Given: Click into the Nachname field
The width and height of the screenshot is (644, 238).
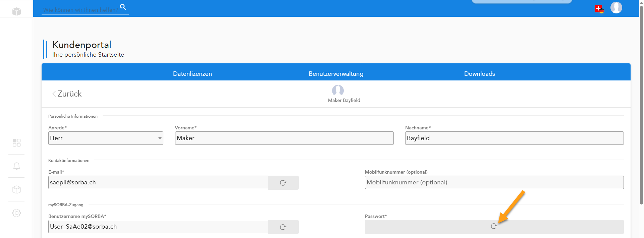Looking at the screenshot, I should (x=514, y=138).
